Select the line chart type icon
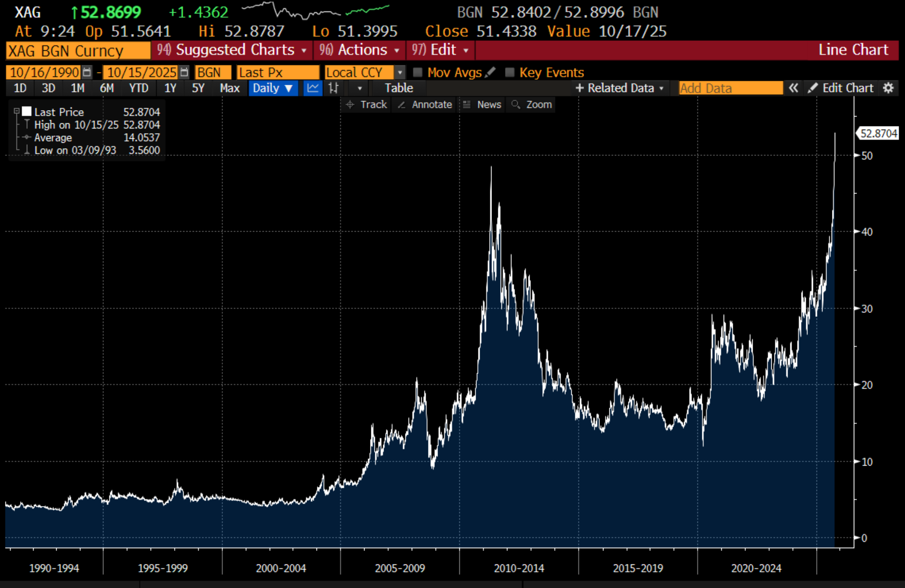The width and height of the screenshot is (905, 588). [312, 88]
